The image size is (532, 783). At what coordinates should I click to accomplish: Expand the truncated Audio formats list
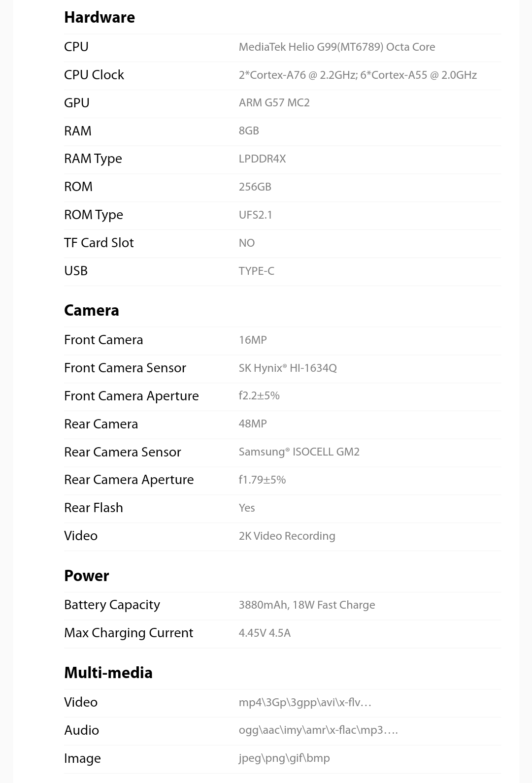(318, 730)
